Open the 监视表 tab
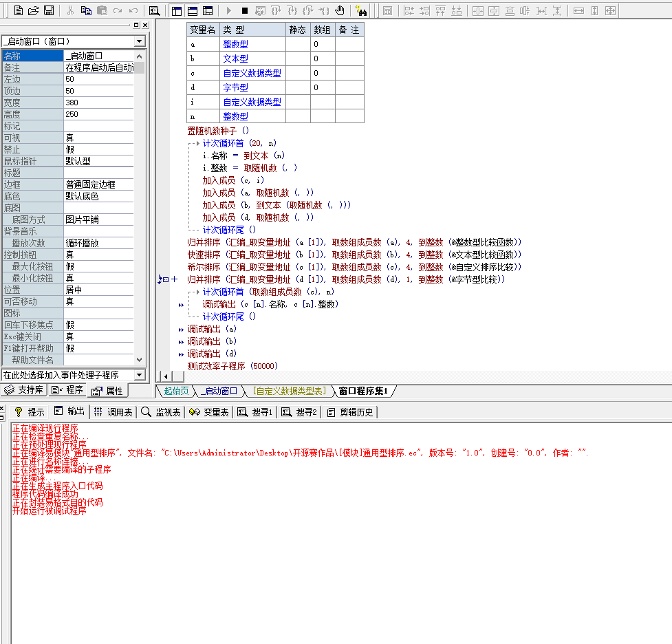The height and width of the screenshot is (644, 672). [x=161, y=412]
